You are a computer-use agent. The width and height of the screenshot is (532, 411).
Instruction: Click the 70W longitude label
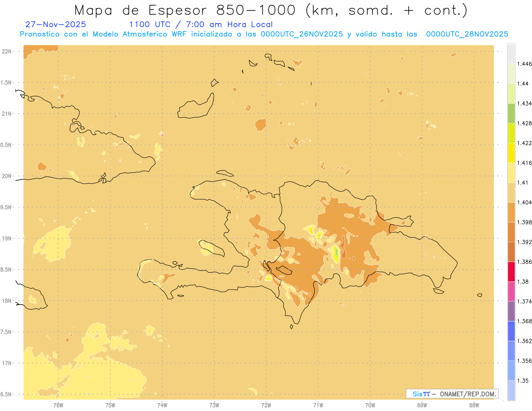click(x=370, y=405)
